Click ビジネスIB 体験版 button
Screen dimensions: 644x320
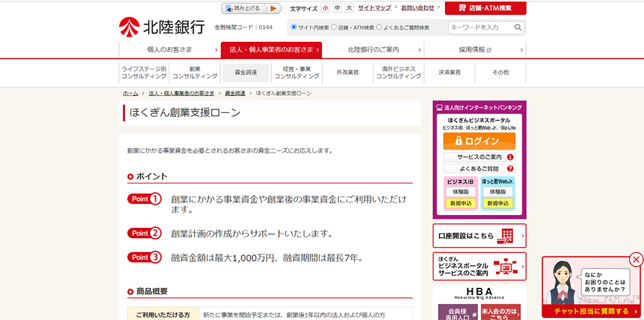tap(461, 192)
